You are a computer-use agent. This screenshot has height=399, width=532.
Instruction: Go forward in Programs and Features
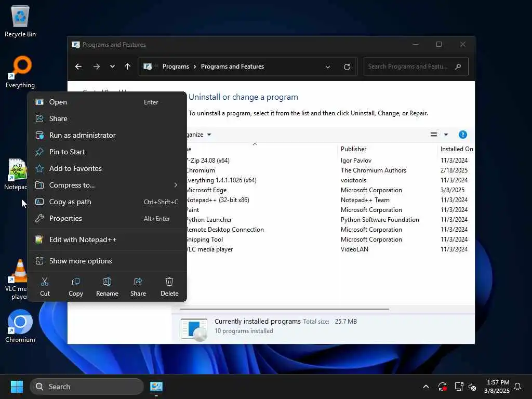(x=96, y=66)
